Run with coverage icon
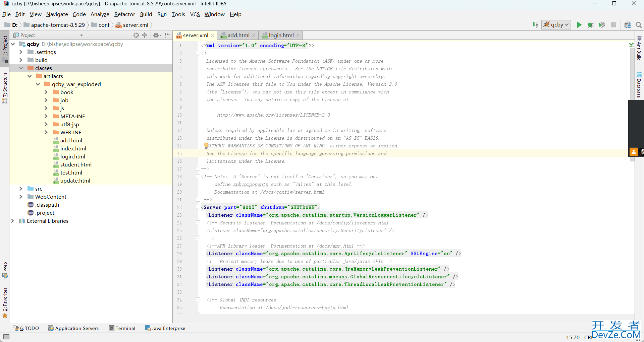The height and width of the screenshot is (342, 644). click(x=602, y=25)
